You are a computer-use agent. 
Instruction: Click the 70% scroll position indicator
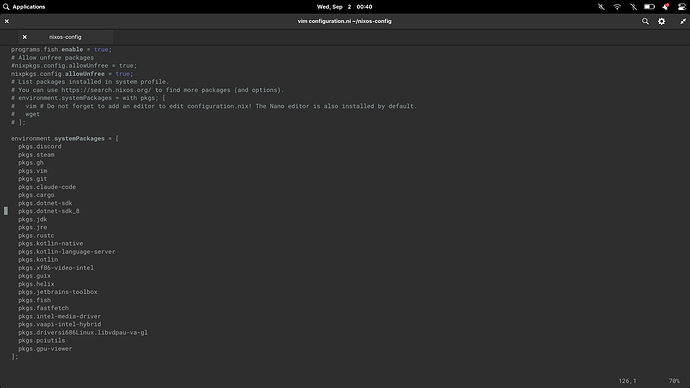point(674,381)
